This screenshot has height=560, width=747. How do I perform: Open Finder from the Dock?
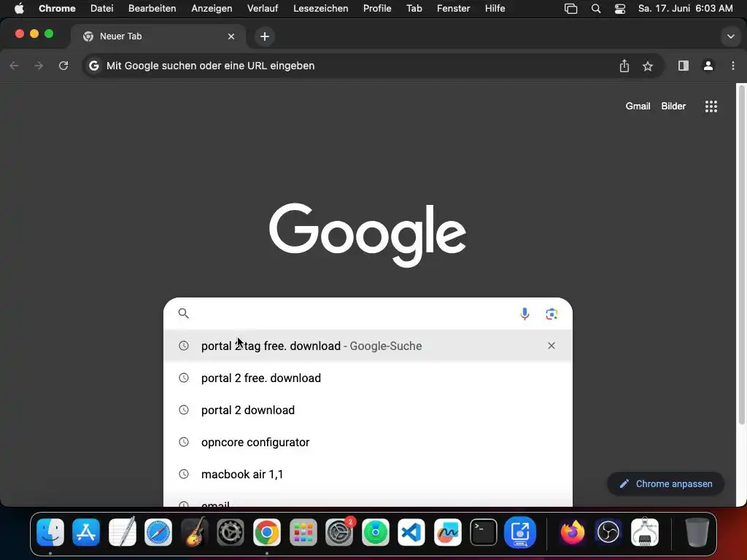point(50,532)
